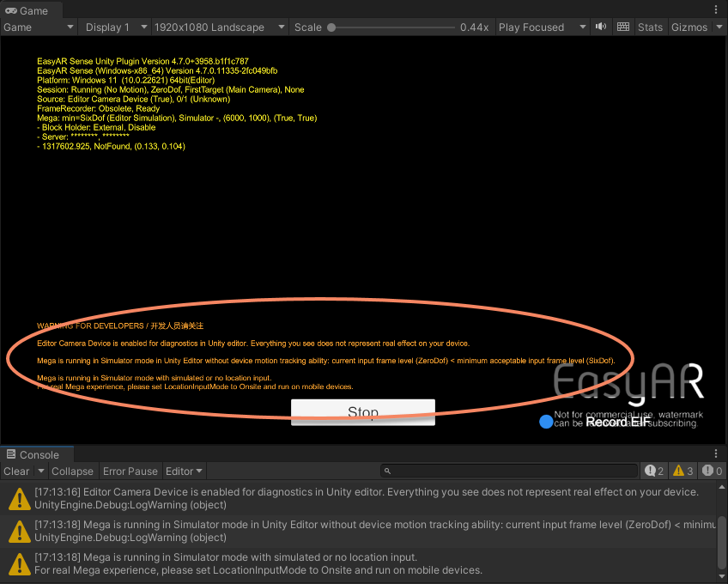Viewport: 728px width, 584px height.
Task: Open the Display 1 dropdown
Action: click(116, 27)
